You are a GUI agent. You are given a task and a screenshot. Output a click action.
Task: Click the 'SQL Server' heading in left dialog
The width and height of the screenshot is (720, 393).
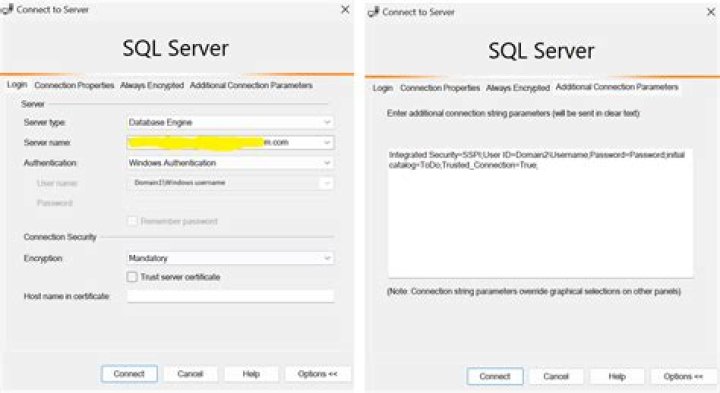(175, 48)
